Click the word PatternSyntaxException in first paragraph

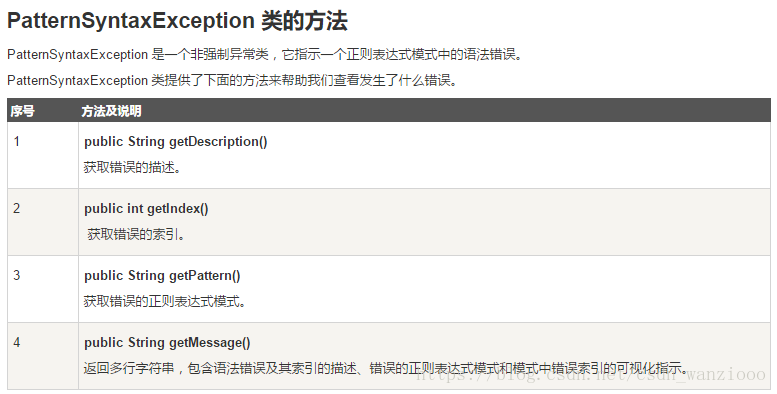[77, 54]
